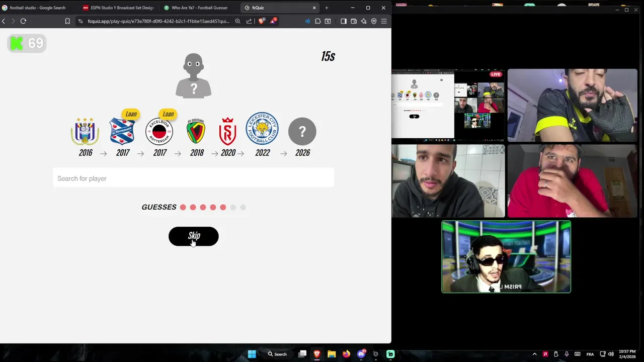Image resolution: width=644 pixels, height=362 pixels.
Task: Open the 10:57 PM clock and date
Action: pos(627,354)
